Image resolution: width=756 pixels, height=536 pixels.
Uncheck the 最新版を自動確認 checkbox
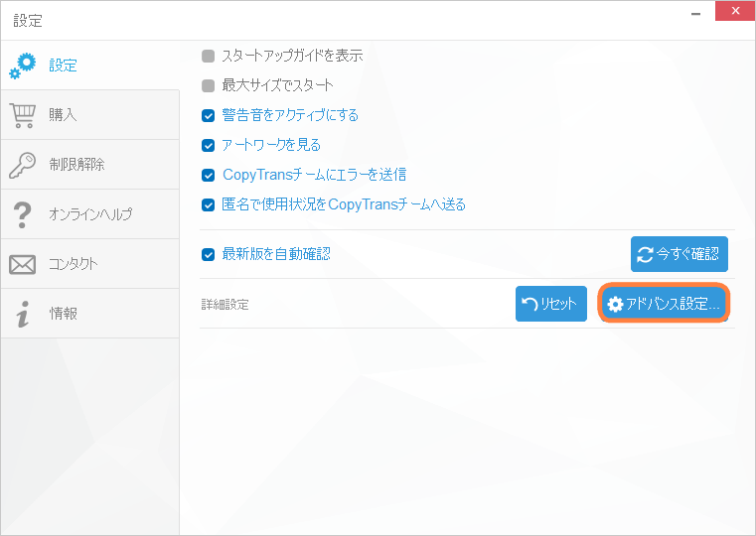pos(209,254)
